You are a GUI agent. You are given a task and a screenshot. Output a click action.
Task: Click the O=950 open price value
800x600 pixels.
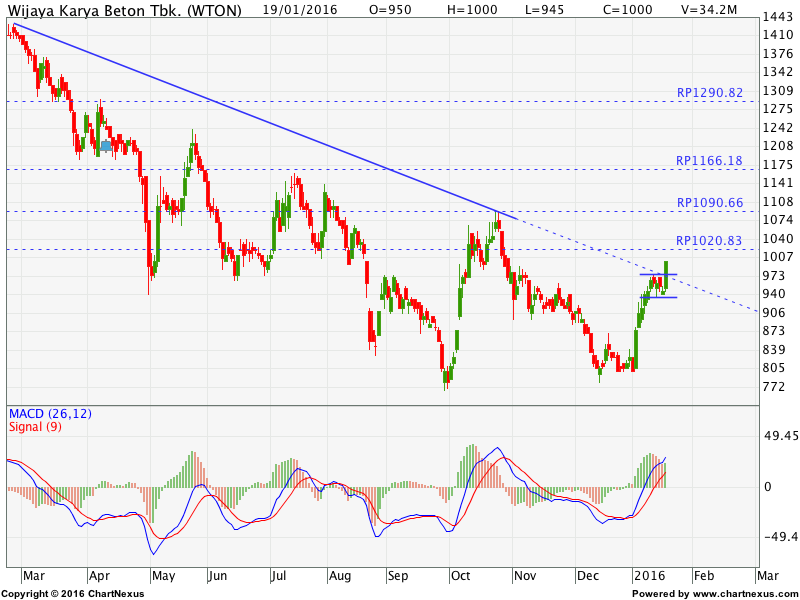pos(390,9)
